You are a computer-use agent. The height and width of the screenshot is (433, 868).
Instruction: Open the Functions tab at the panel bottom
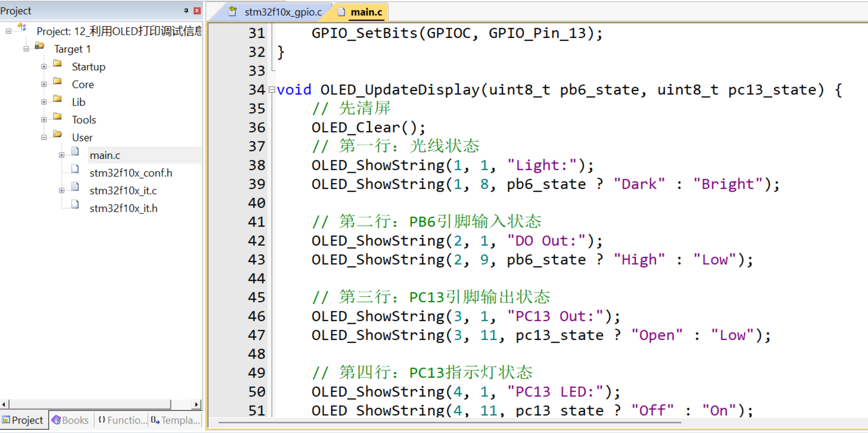(x=122, y=420)
